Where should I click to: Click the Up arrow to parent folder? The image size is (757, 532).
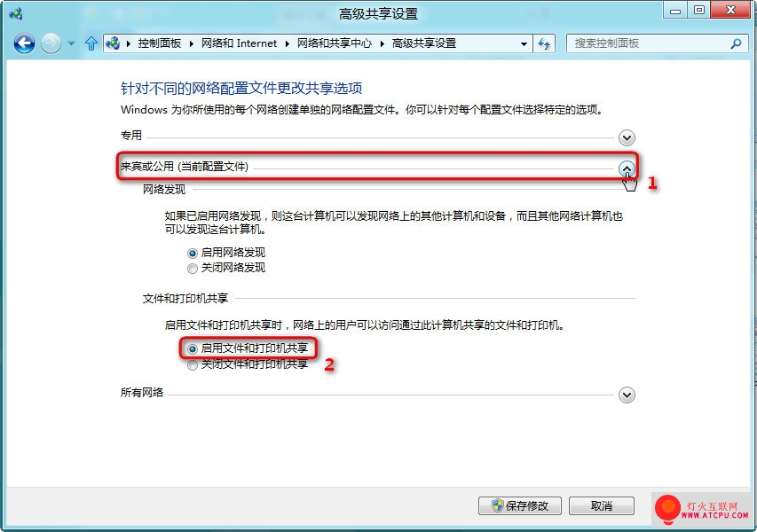[91, 43]
